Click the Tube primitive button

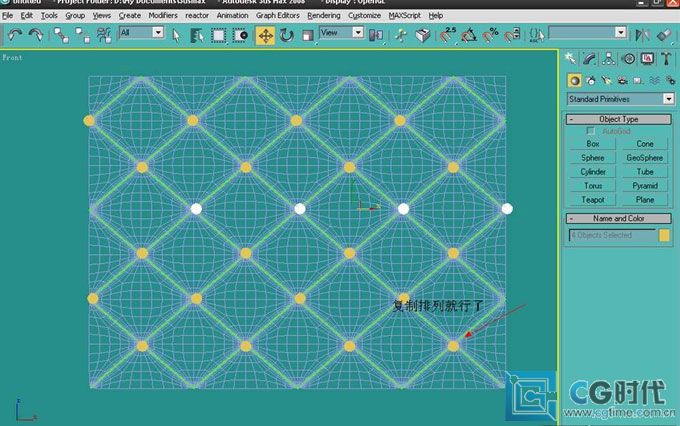click(645, 171)
